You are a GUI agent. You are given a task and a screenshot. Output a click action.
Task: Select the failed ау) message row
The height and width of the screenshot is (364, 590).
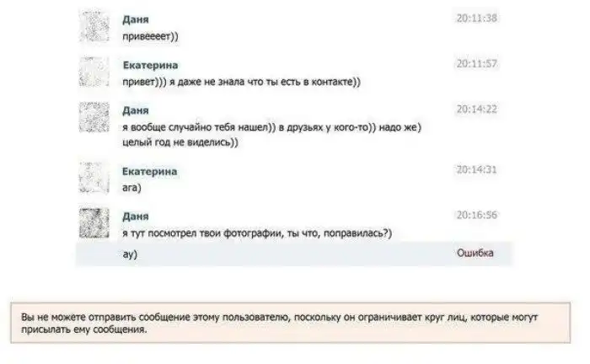coord(294,254)
